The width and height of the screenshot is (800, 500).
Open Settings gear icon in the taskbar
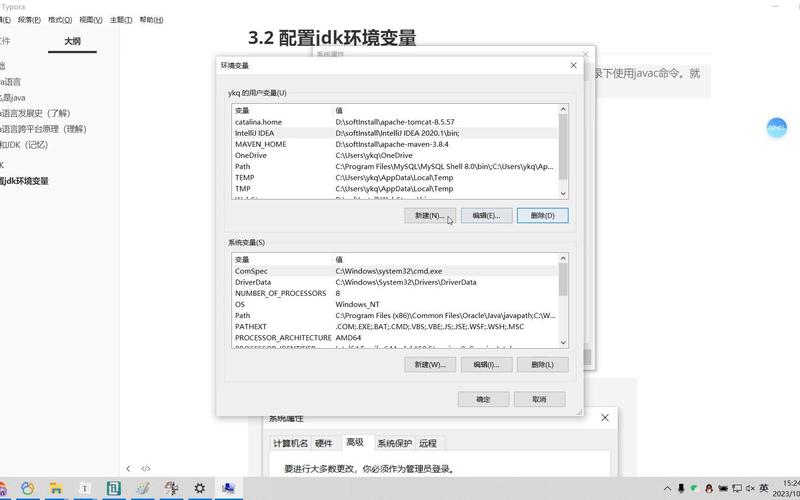pyautogui.click(x=199, y=488)
